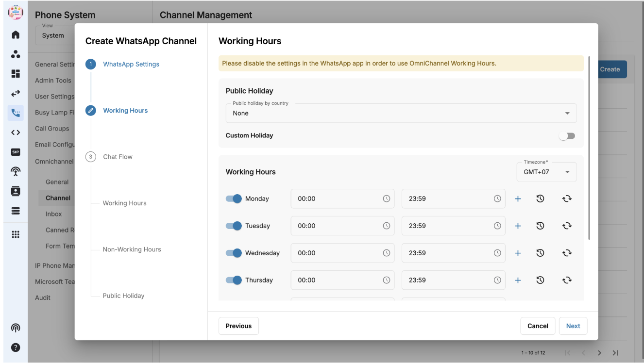Image resolution: width=644 pixels, height=363 pixels.
Task: Open General under Omnichannel
Action: (57, 182)
